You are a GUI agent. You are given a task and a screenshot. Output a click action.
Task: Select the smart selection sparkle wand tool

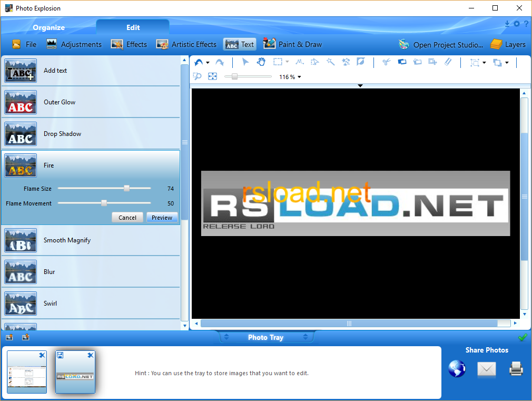(x=346, y=62)
